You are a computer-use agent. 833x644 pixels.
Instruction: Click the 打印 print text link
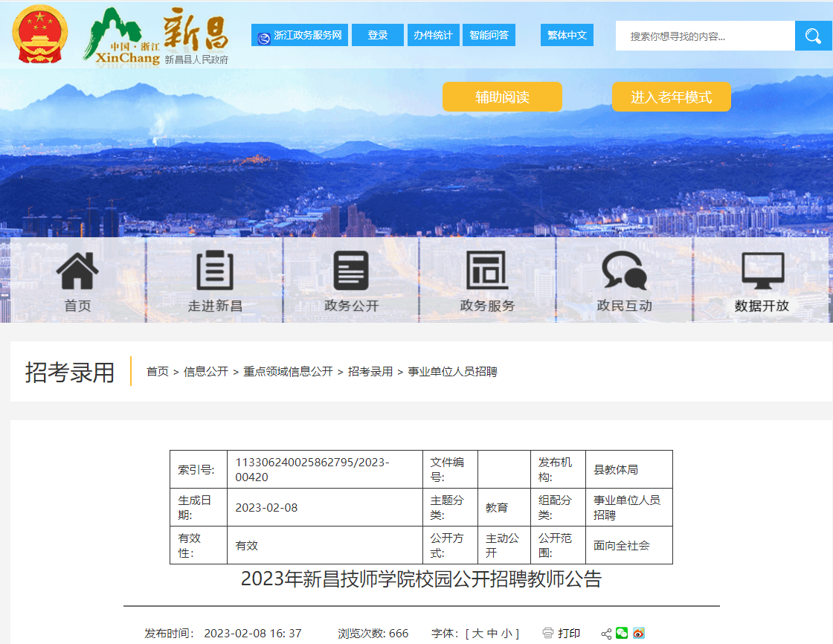pyautogui.click(x=569, y=634)
